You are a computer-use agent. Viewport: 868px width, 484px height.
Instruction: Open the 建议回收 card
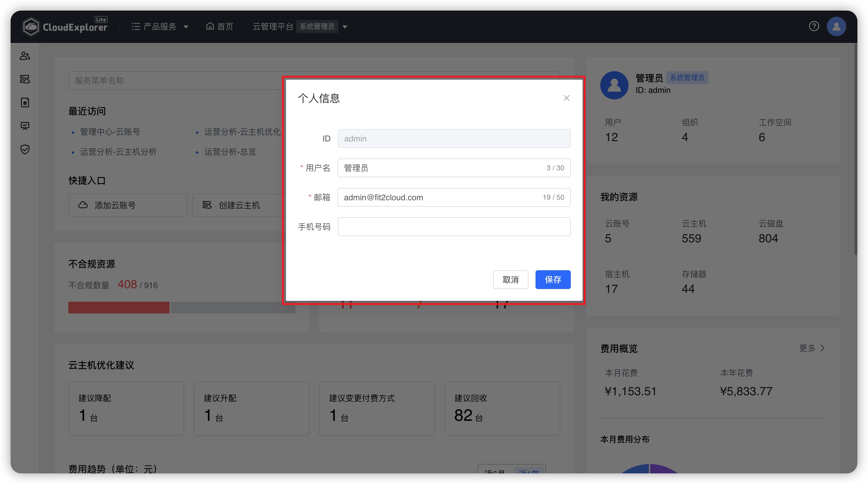pos(502,408)
